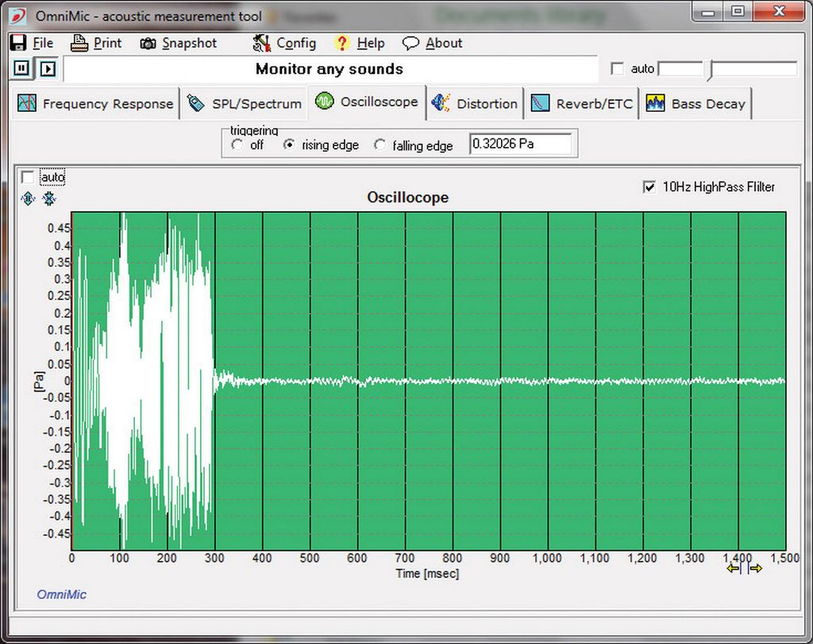Screen dimensions: 813x644
Task: Click the Frequency Response graph icon
Action: [27, 102]
